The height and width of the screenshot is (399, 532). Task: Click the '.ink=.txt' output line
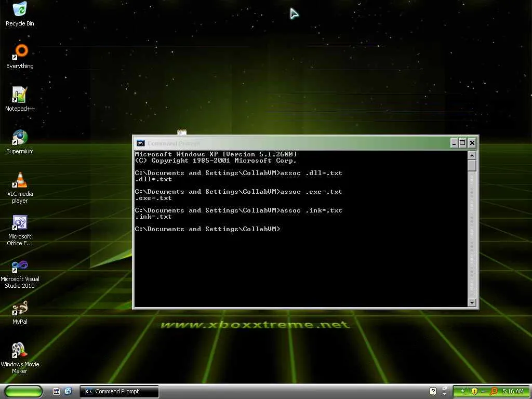(x=153, y=217)
